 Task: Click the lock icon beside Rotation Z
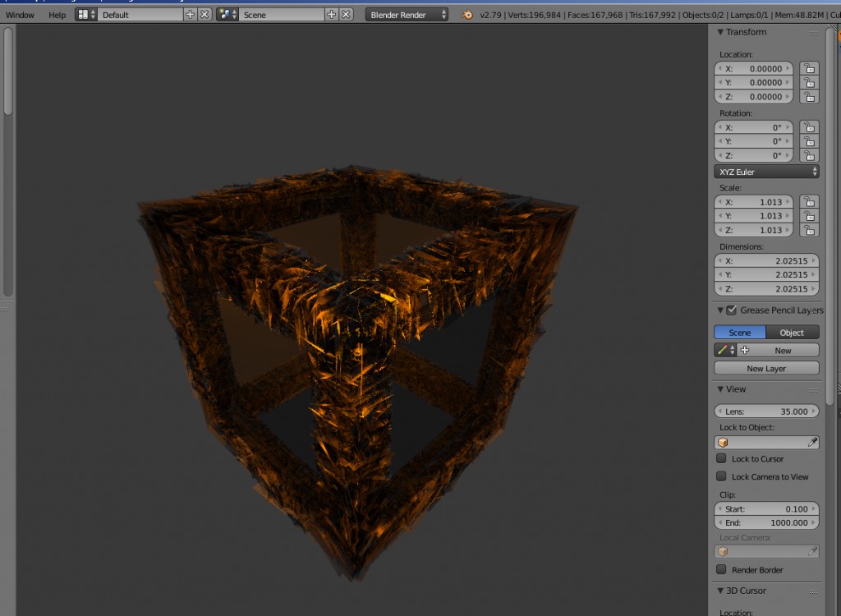(809, 155)
